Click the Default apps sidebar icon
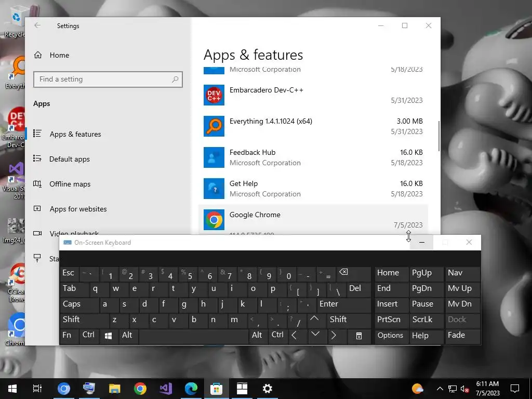The height and width of the screenshot is (399, 532). coord(37,158)
